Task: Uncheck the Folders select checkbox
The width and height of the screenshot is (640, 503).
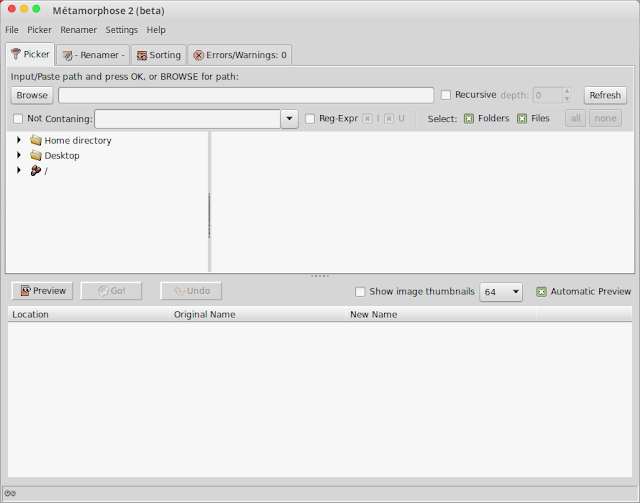Action: click(x=469, y=118)
